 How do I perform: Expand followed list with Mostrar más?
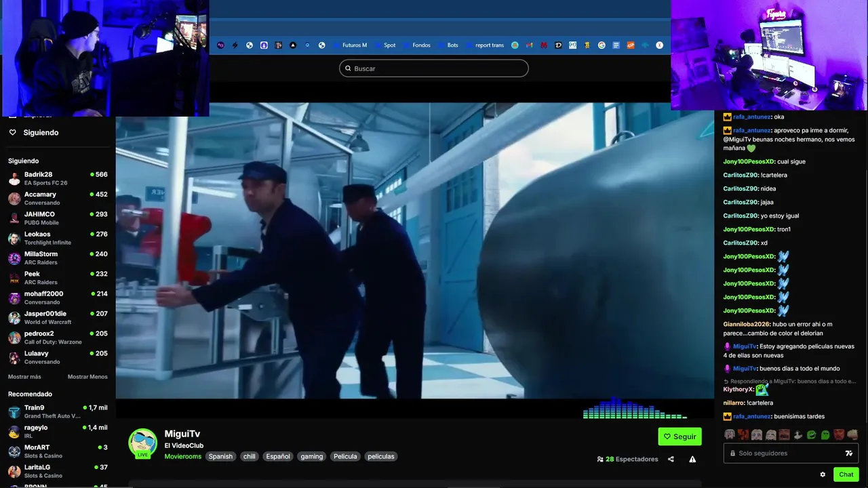[24, 377]
